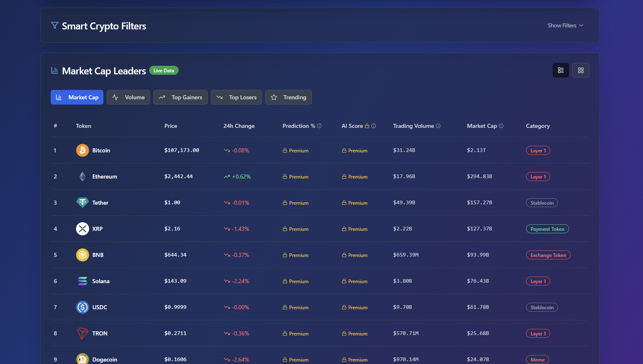Click the Live Data badge

click(x=164, y=70)
